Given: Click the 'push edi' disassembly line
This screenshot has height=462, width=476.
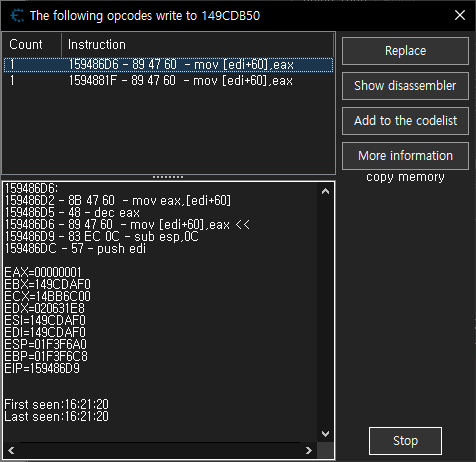Looking at the screenshot, I should point(75,249).
